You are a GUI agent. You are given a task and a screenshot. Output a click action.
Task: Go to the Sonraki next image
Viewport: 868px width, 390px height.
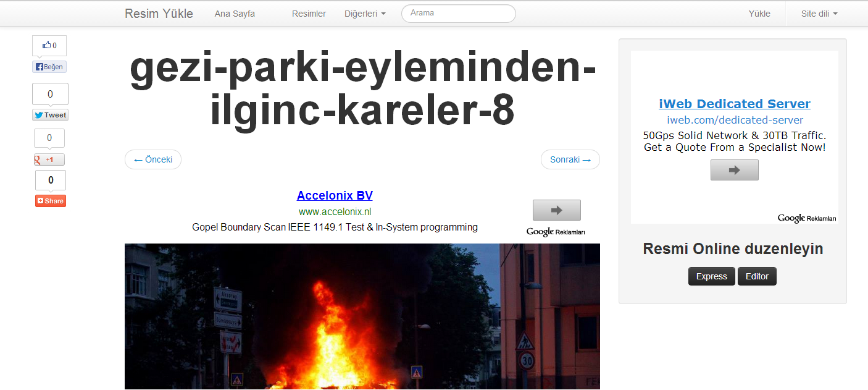tap(570, 159)
